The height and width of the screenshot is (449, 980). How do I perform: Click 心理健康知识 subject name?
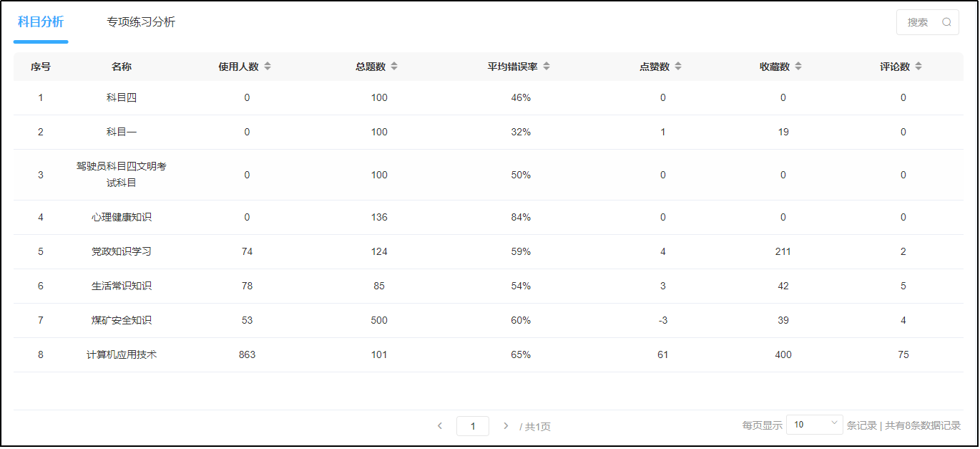click(x=122, y=217)
